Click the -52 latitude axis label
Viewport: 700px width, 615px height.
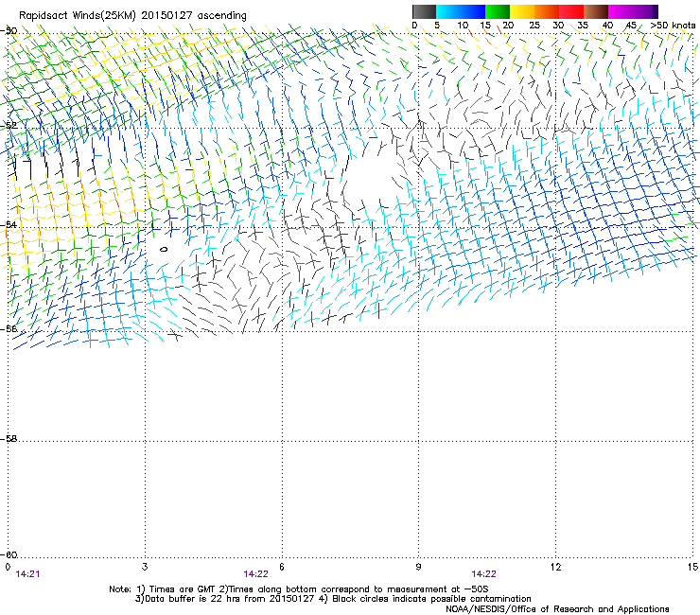pyautogui.click(x=9, y=126)
